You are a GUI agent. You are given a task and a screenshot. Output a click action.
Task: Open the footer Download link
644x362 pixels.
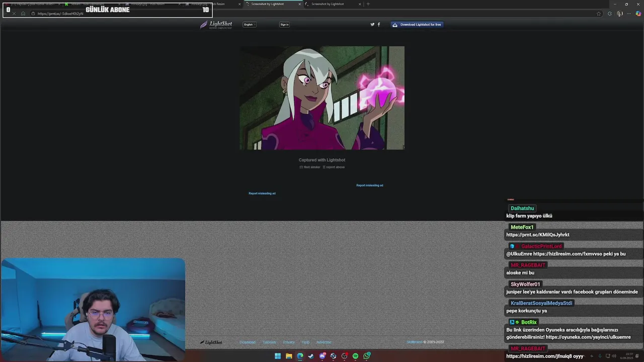pos(248,342)
